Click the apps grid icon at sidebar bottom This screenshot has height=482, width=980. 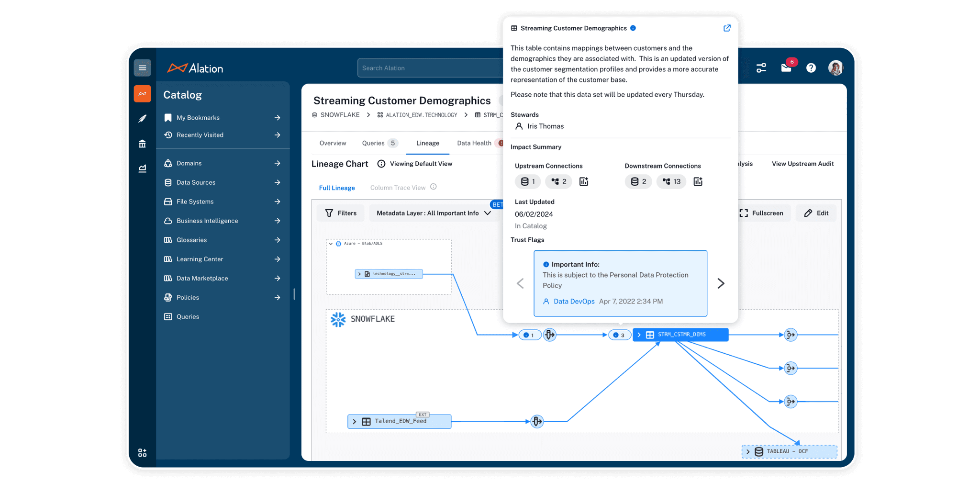(142, 452)
